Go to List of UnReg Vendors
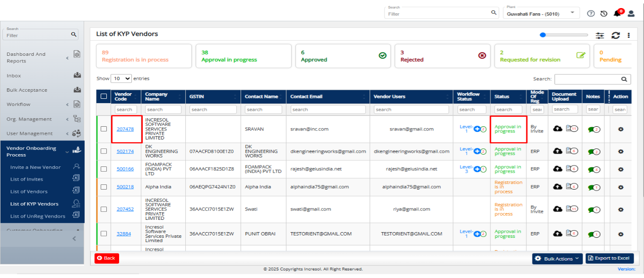The image size is (644, 278). coord(38,216)
